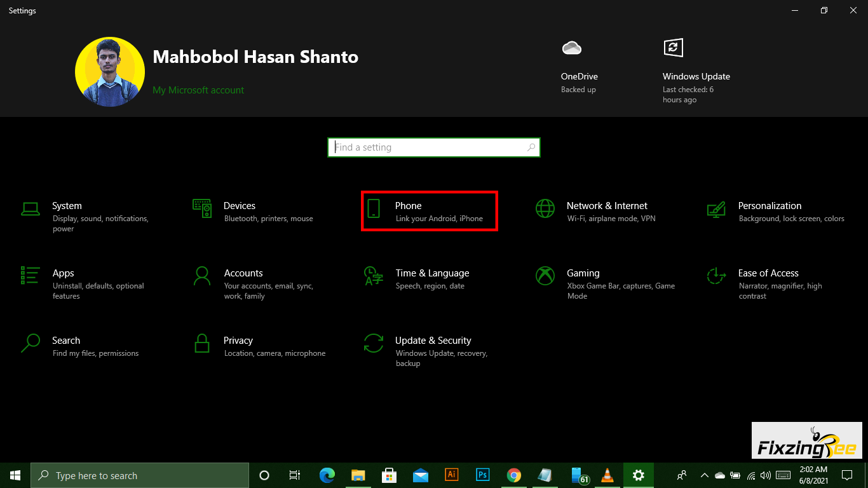
Task: Click the My Microsoft account link
Action: [198, 90]
